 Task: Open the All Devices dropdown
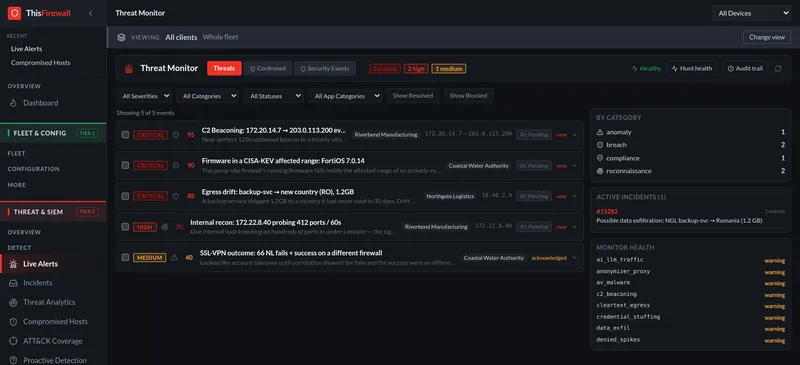(752, 13)
